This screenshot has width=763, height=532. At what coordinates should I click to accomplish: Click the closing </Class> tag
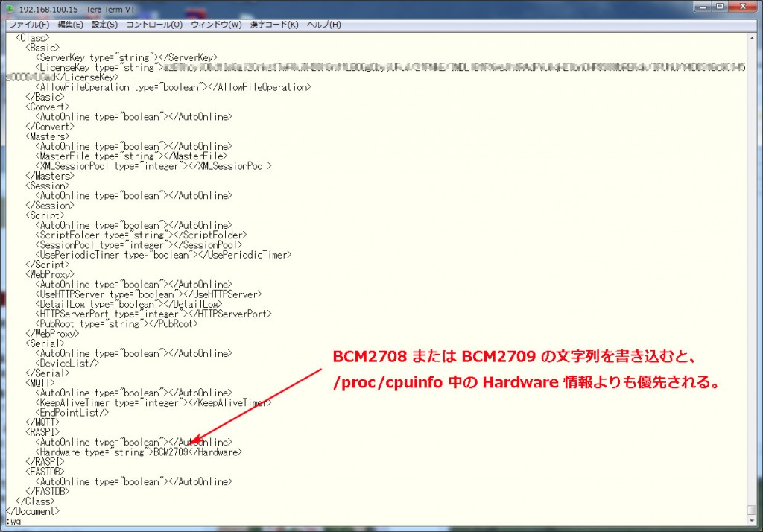[x=35, y=501]
